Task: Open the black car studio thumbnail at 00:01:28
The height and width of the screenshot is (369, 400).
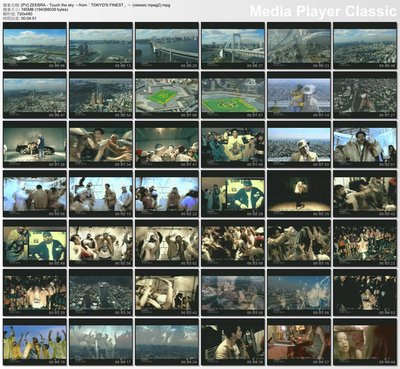Action: tap(35, 145)
